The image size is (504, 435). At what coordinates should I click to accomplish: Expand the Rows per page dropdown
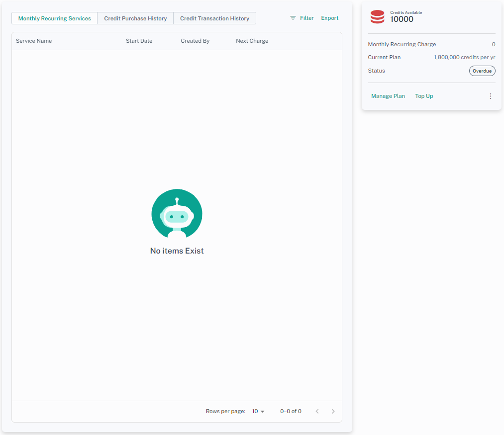258,411
